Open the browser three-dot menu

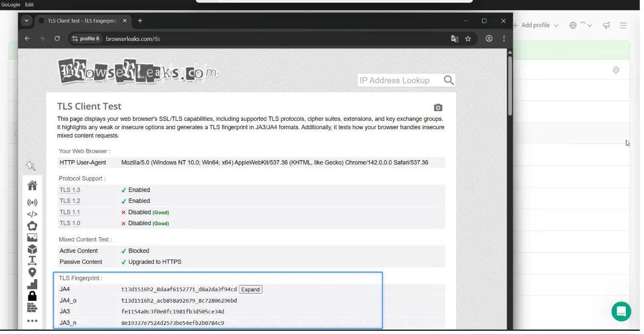click(503, 39)
